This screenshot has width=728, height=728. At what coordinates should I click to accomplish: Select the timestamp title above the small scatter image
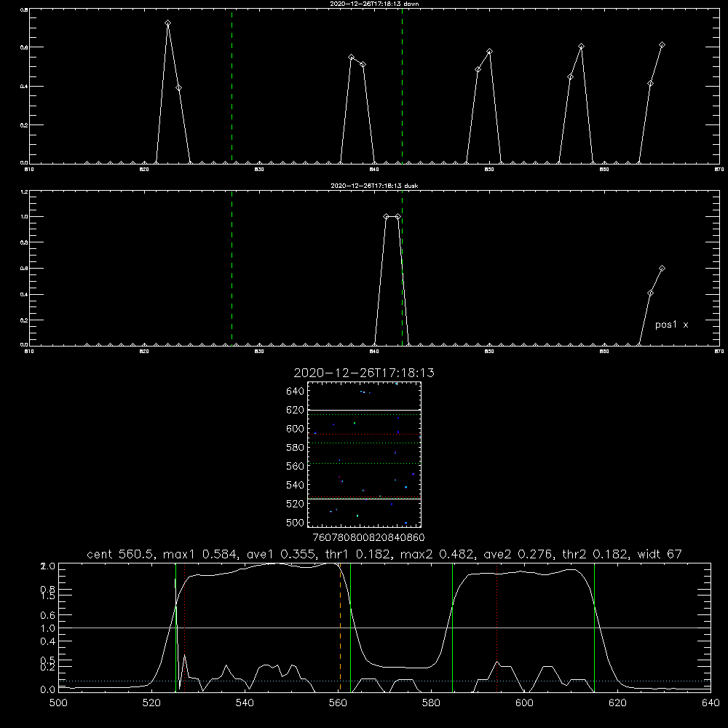click(364, 373)
